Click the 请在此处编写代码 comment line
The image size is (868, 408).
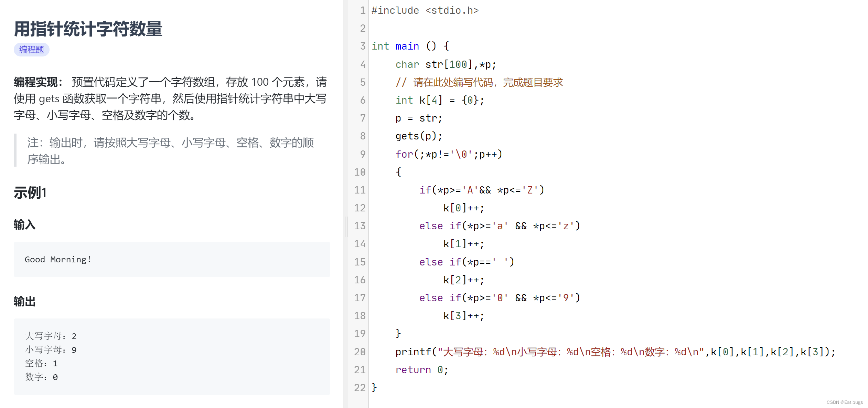pos(479,82)
